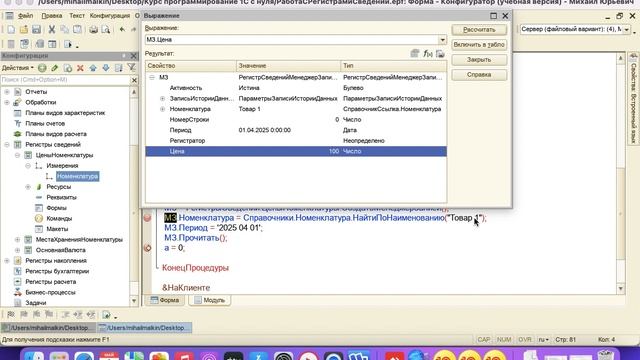The width and height of the screenshot is (640, 360).
Task: Click the funnel filter icon in configuration panel
Action: [131, 68]
